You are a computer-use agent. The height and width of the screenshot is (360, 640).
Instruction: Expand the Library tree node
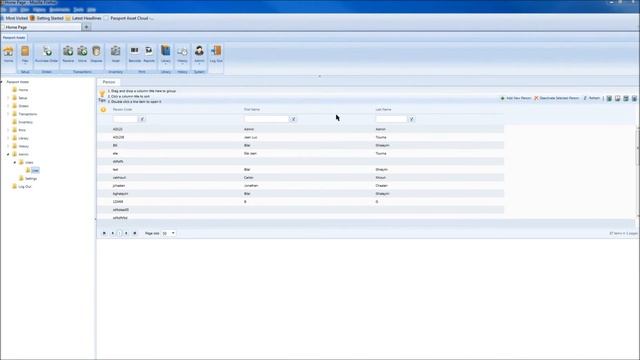coord(8,138)
